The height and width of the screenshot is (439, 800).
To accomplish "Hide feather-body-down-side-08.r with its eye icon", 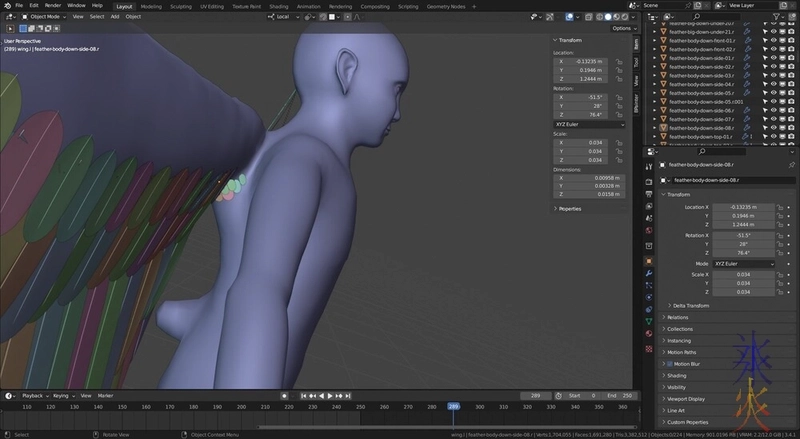I will coord(775,128).
